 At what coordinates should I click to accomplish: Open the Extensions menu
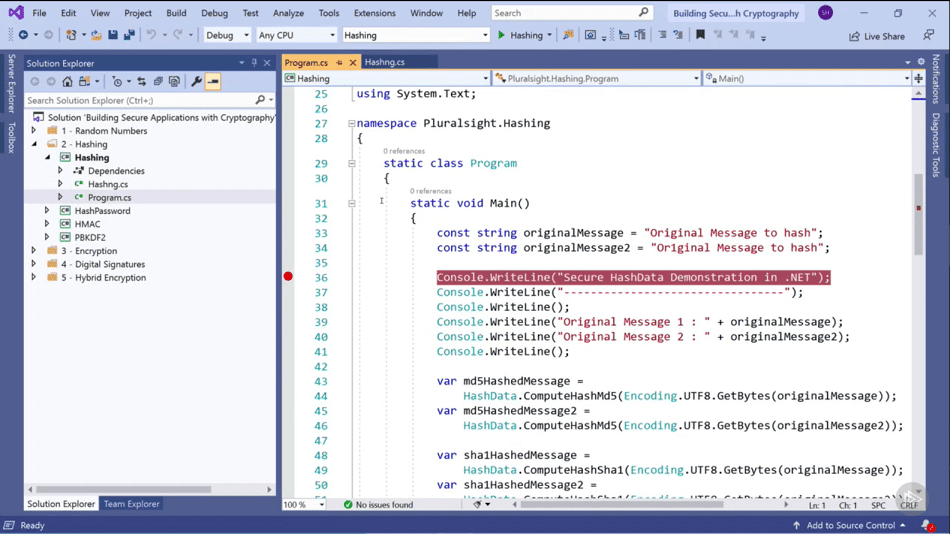coord(374,13)
